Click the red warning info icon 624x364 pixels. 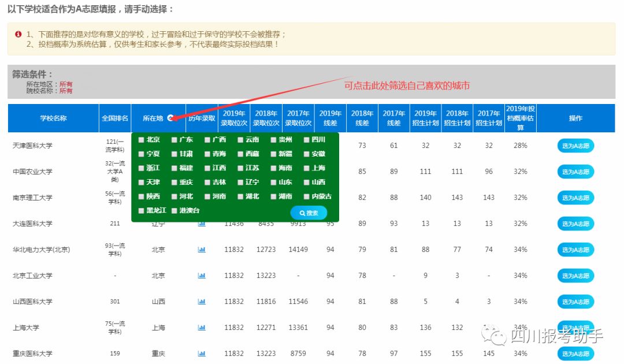click(x=18, y=34)
